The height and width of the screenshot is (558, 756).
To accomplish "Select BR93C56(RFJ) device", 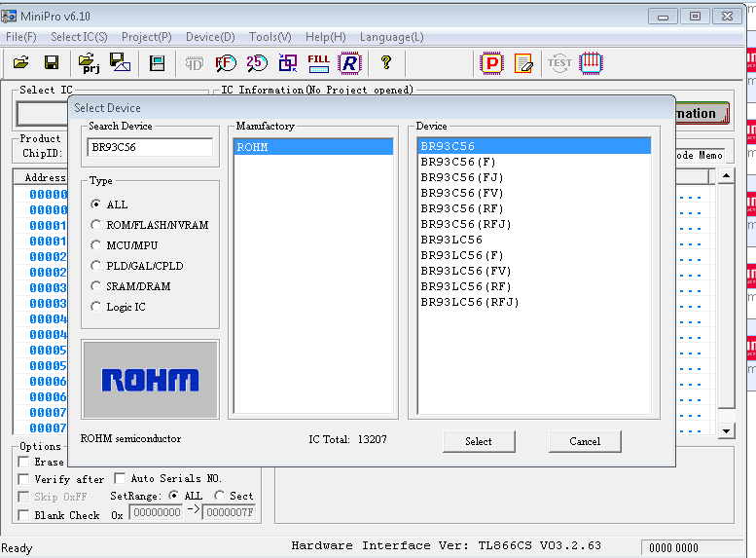I will pos(534,224).
